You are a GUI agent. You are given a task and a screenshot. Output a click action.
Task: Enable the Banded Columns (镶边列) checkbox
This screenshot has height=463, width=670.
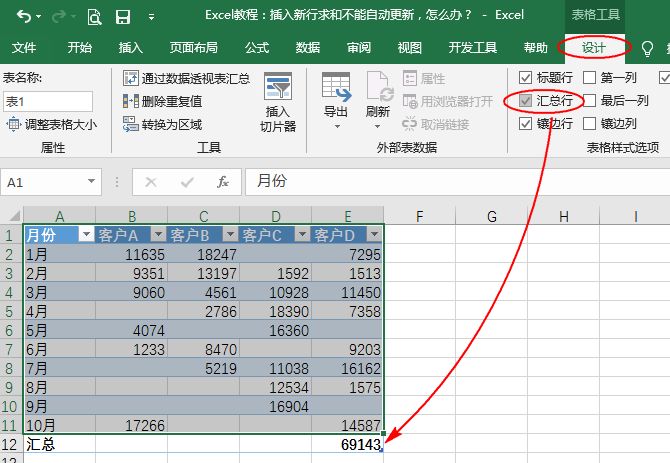point(589,123)
